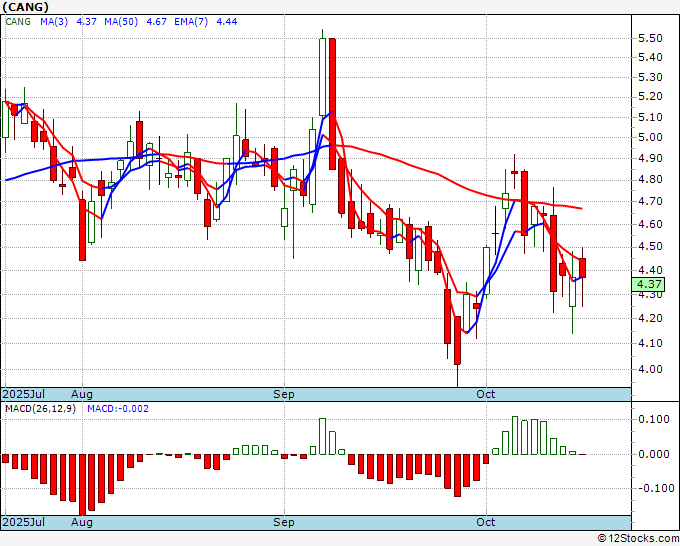
Task: Click the EMA(7) value 4.44
Action: point(227,22)
